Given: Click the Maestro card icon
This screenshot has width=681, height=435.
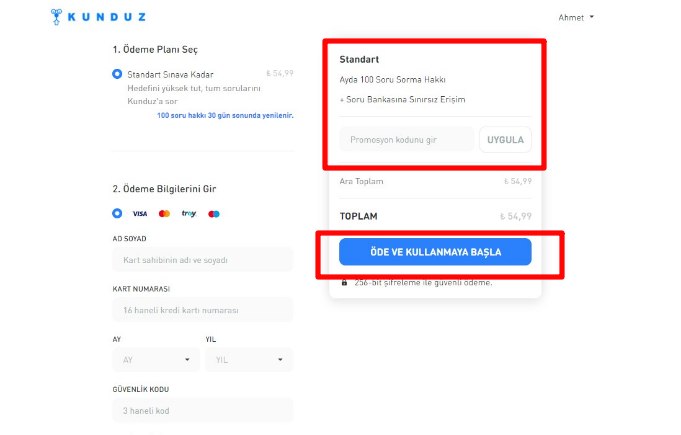Looking at the screenshot, I should click(214, 214).
